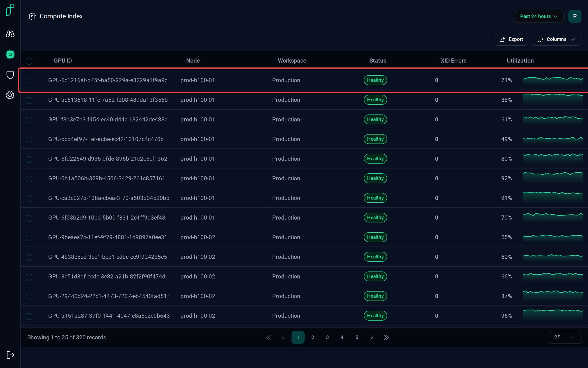The width and height of the screenshot is (588, 368).
Task: Check the row for GPU-ae513618
Action: (29, 100)
